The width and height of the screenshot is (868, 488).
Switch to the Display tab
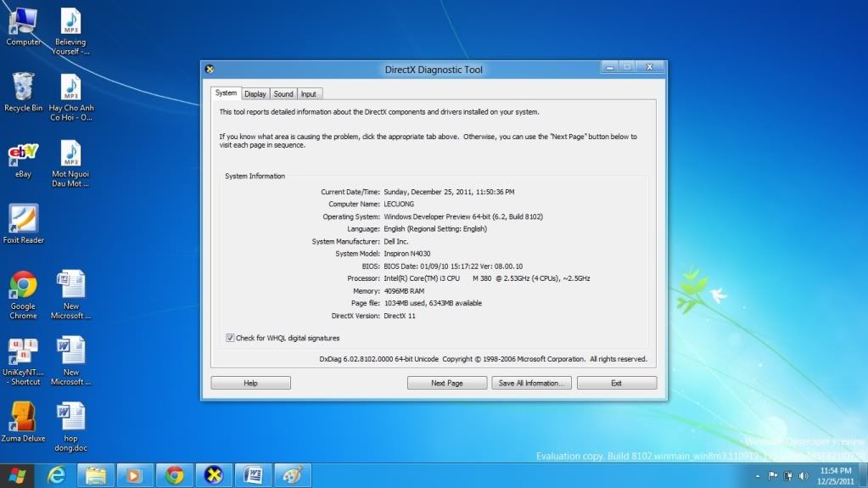(255, 94)
